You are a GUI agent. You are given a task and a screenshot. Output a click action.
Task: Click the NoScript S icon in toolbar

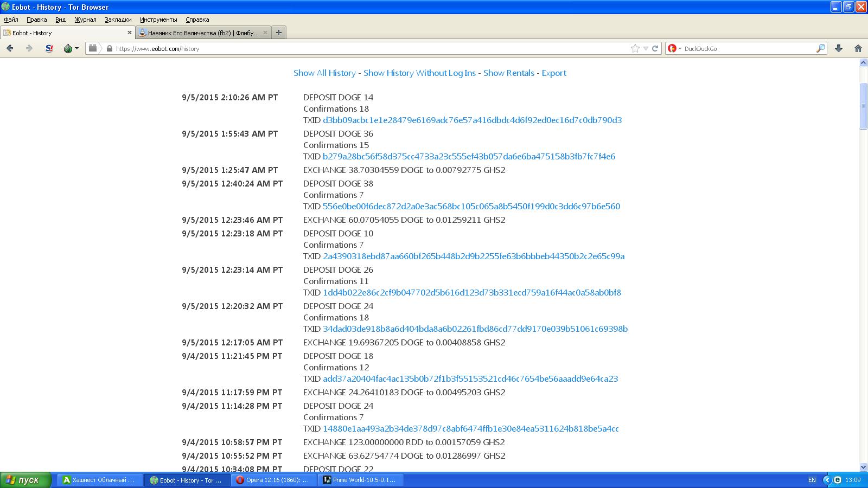[49, 48]
